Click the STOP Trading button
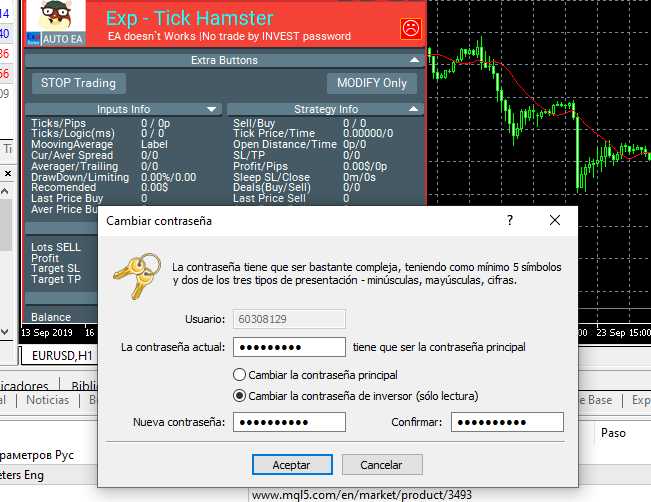Image resolution: width=651 pixels, height=502 pixels. click(x=78, y=83)
